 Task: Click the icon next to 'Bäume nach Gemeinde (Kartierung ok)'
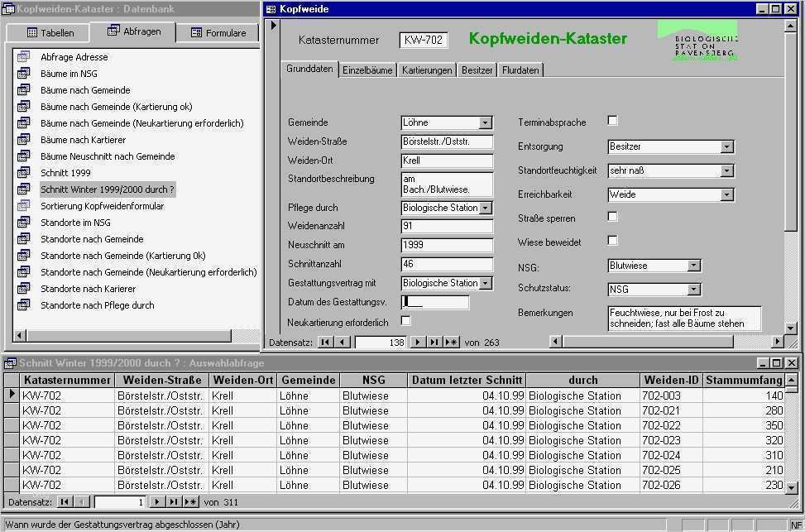(x=24, y=107)
